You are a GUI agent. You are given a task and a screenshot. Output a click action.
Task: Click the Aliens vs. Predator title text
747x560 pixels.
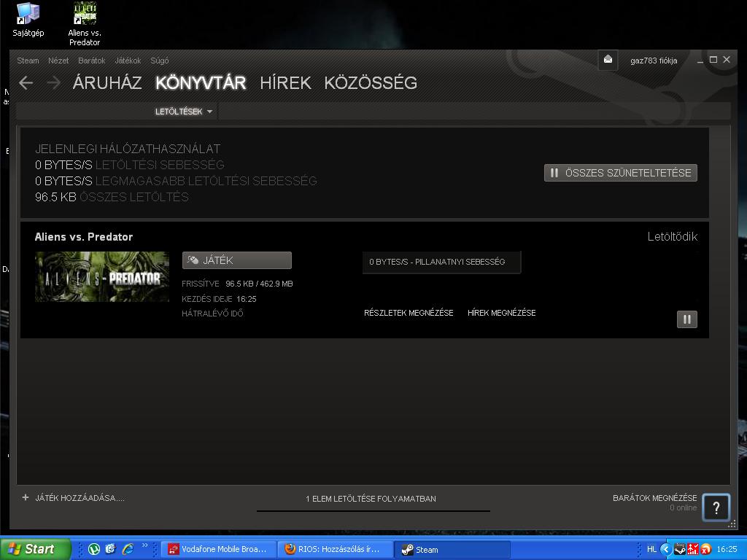click(84, 237)
